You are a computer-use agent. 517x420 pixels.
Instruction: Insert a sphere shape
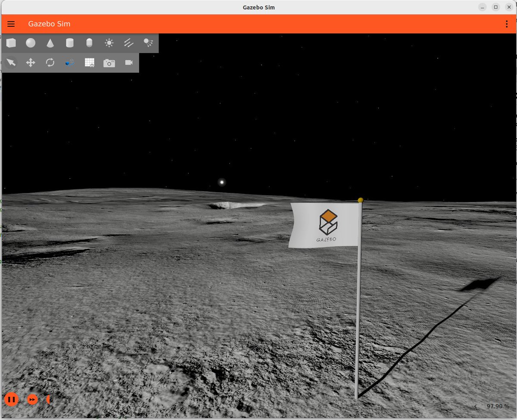tap(31, 43)
